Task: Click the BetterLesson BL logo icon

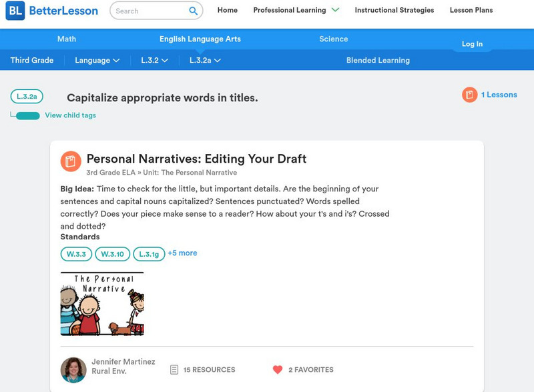Action: pyautogui.click(x=15, y=11)
